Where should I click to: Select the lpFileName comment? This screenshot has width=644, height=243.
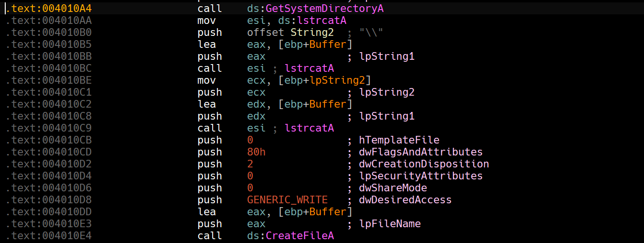[x=390, y=224]
